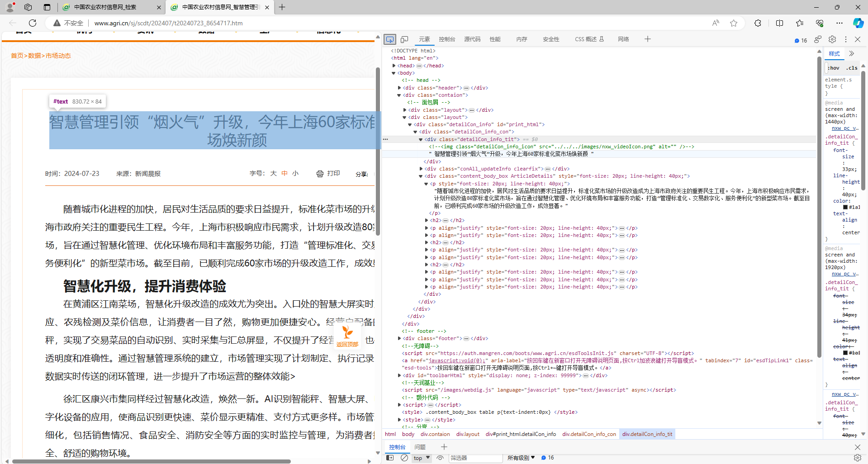Switch to the 内存 memory tab
This screenshot has width=868, height=464.
click(x=522, y=39)
